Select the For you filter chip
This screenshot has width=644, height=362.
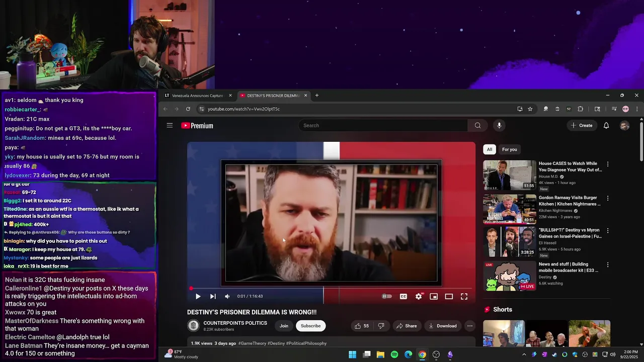(x=509, y=149)
